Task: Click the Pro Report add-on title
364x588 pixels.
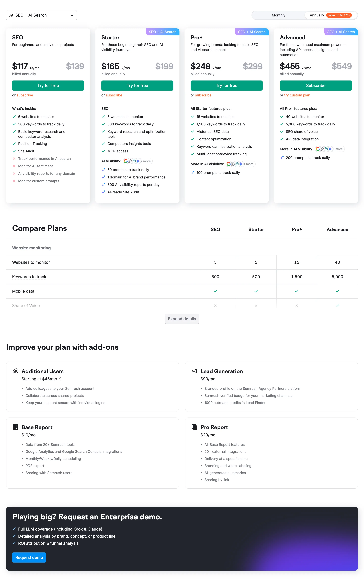Action: [x=214, y=427]
